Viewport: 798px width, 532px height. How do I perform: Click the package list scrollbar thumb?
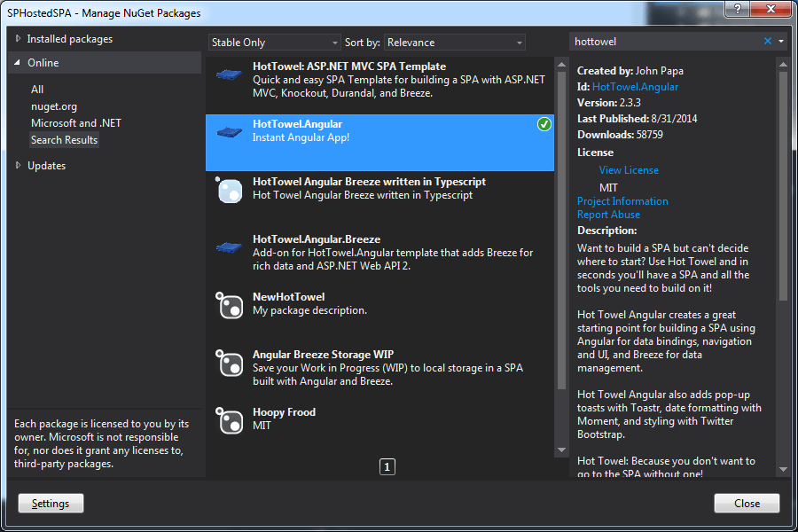(x=561, y=231)
